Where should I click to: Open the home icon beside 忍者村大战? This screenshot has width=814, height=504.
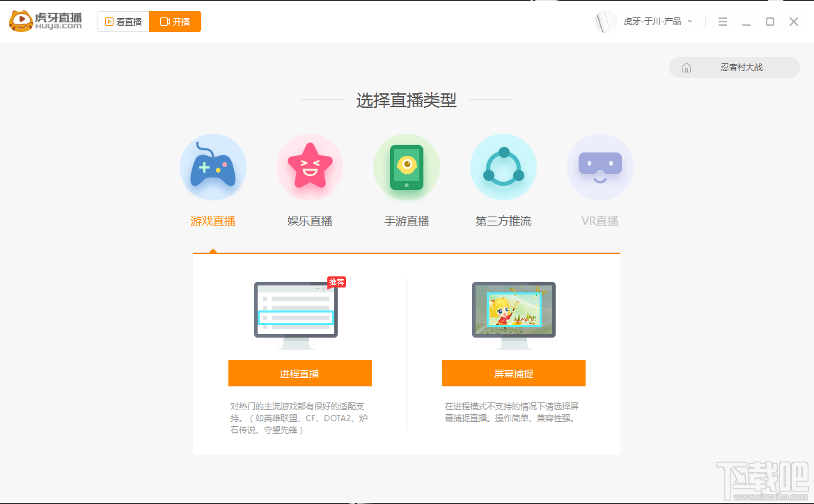(687, 67)
